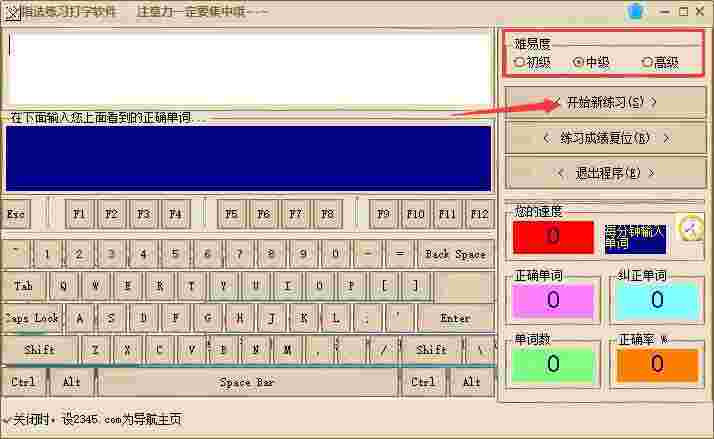Click the F5 key on virtual keyboard

coord(231,214)
